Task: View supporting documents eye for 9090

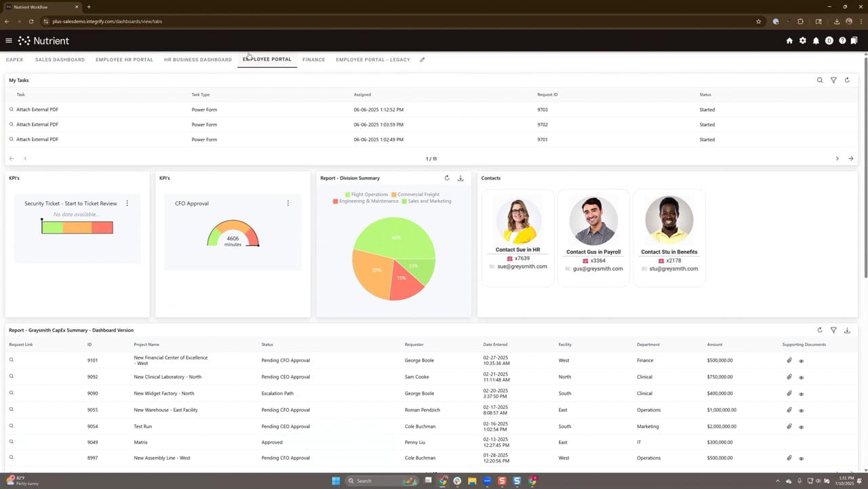Action: point(802,394)
